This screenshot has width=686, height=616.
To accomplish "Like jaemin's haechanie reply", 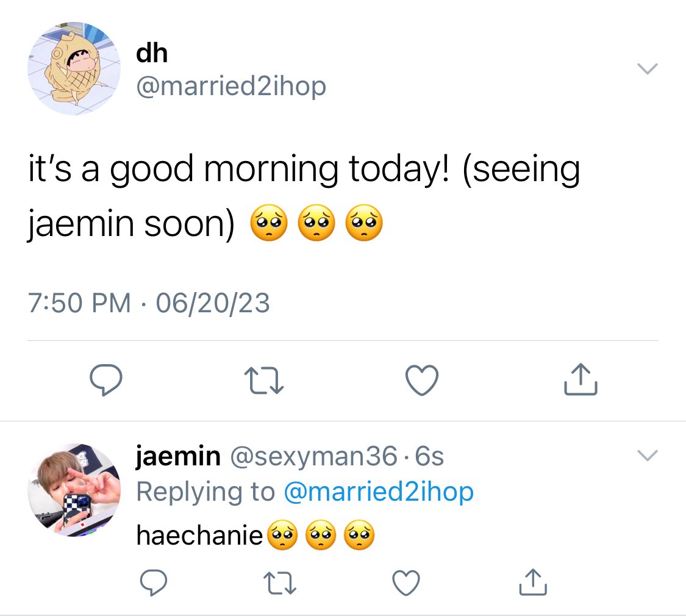I will (406, 582).
